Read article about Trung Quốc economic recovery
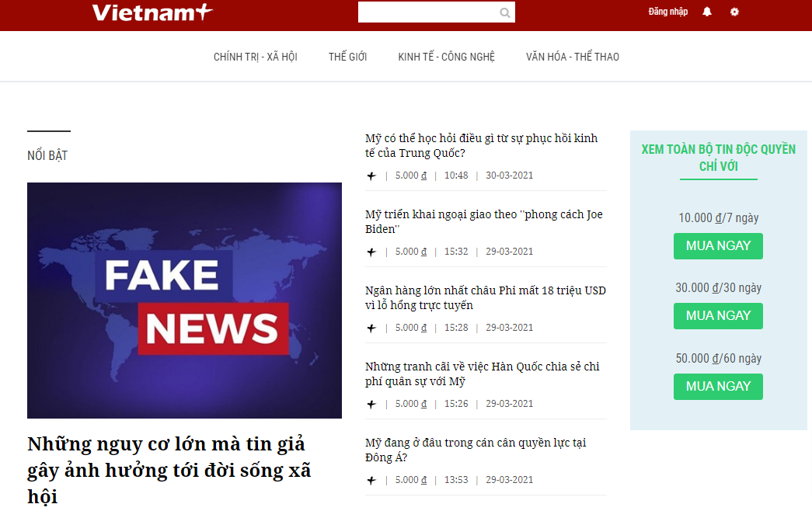The height and width of the screenshot is (511, 812). click(481, 145)
